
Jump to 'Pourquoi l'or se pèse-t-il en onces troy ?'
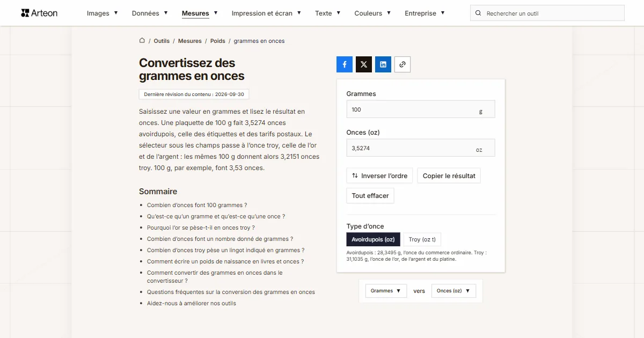(201, 227)
